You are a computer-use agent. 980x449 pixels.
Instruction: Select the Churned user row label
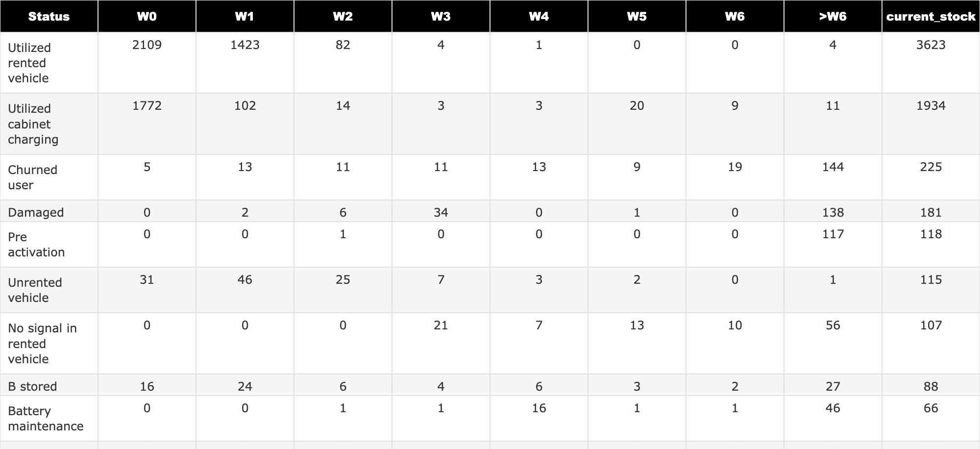[x=33, y=177]
